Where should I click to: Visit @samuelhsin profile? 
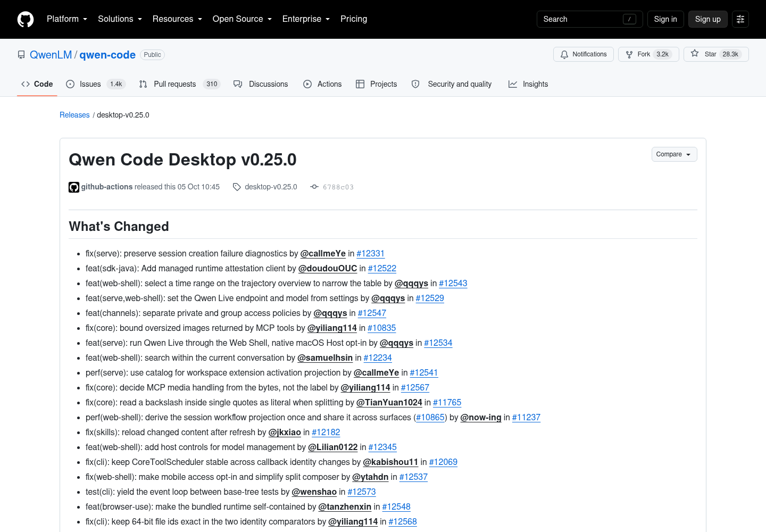click(x=325, y=358)
